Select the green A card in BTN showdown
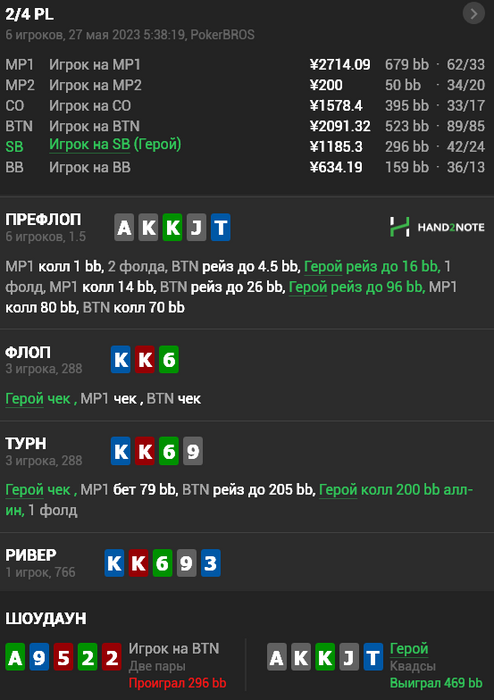Image resolution: width=494 pixels, height=700 pixels. click(x=15, y=657)
